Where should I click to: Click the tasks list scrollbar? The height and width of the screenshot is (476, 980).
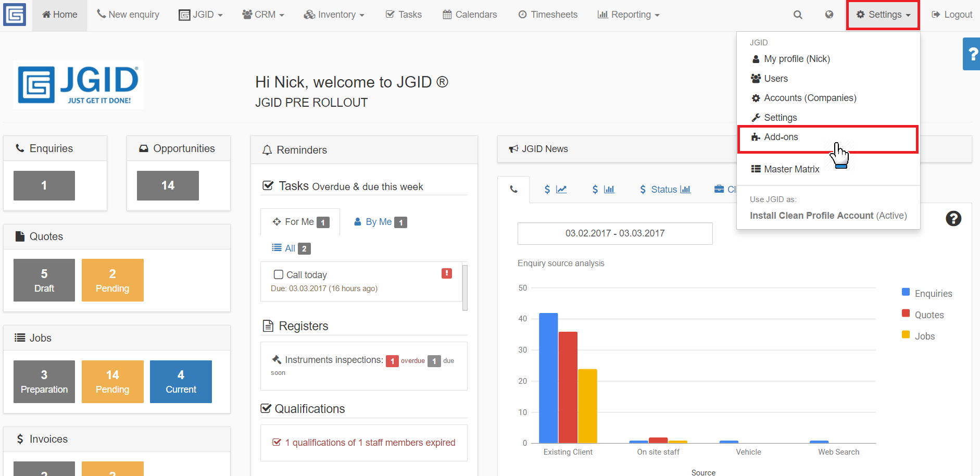pos(465,287)
